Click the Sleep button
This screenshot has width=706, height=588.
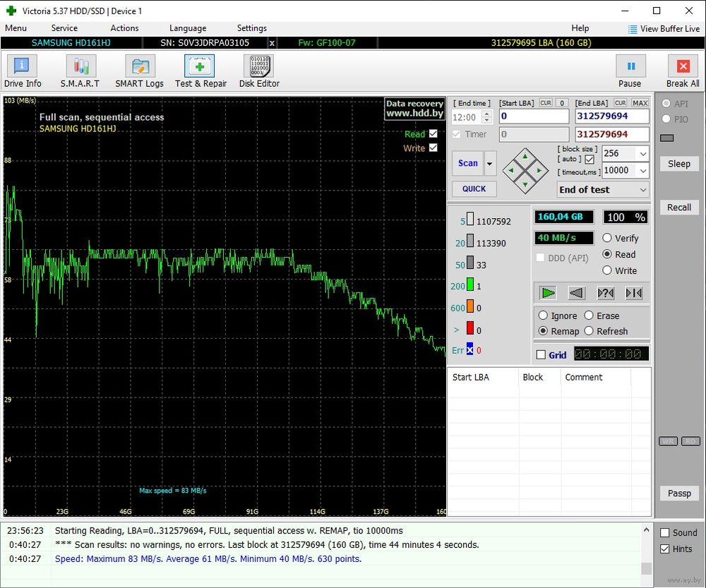(x=679, y=164)
